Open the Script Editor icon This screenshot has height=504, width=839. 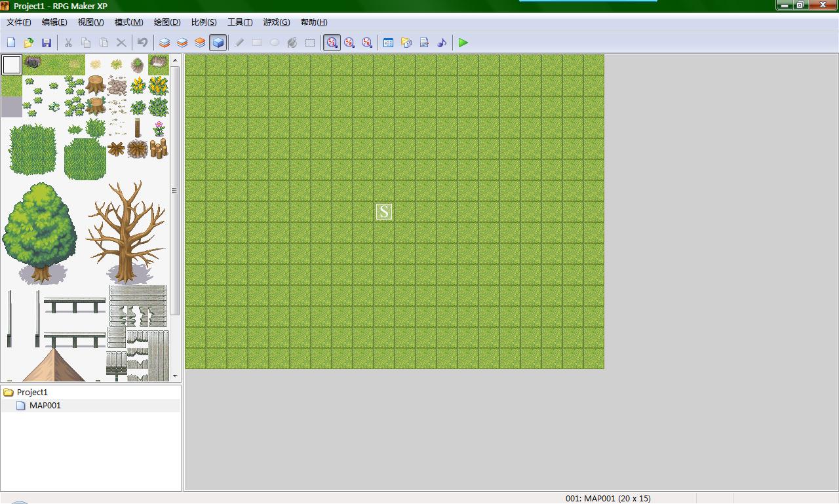click(424, 43)
